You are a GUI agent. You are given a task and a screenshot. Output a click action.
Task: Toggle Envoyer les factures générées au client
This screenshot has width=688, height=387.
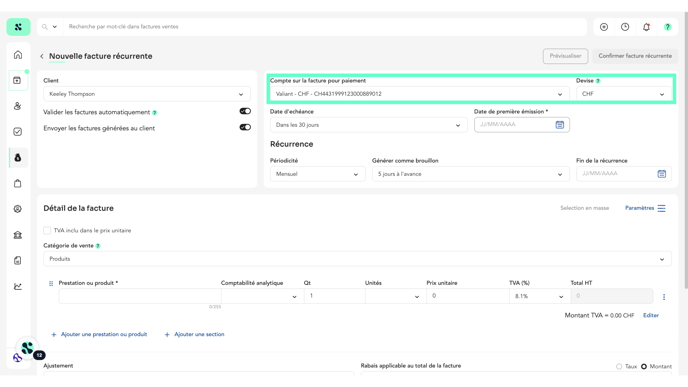coord(245,127)
